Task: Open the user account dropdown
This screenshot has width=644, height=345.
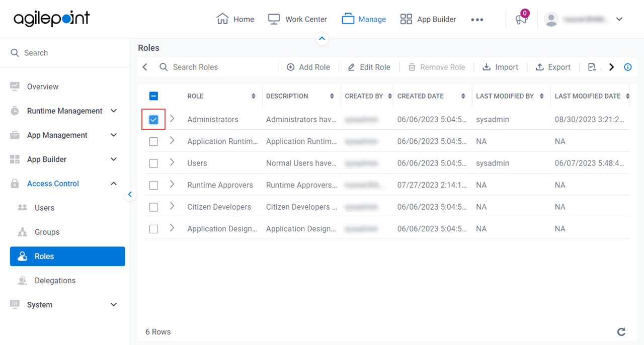Action: pyautogui.click(x=619, y=19)
